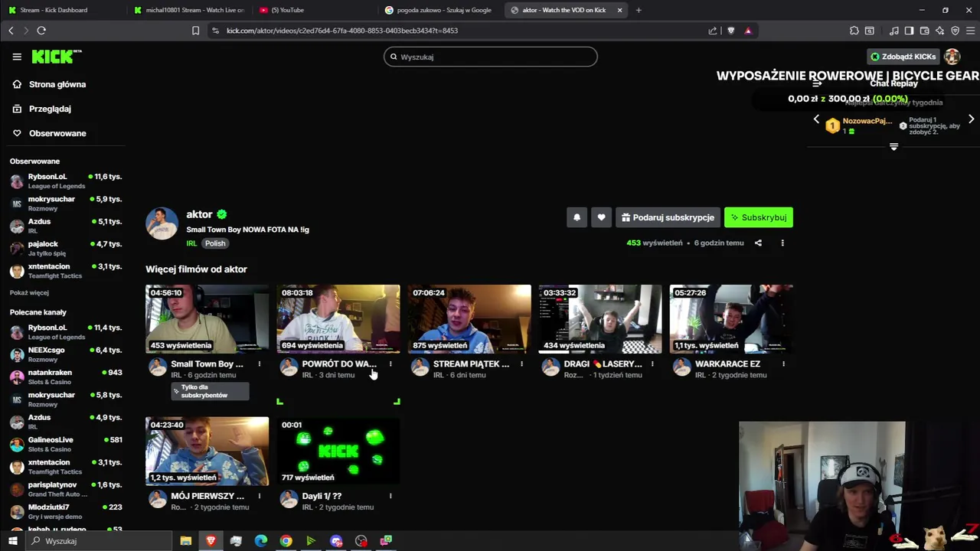Open a new browser tab
The image size is (980, 551).
tap(639, 10)
